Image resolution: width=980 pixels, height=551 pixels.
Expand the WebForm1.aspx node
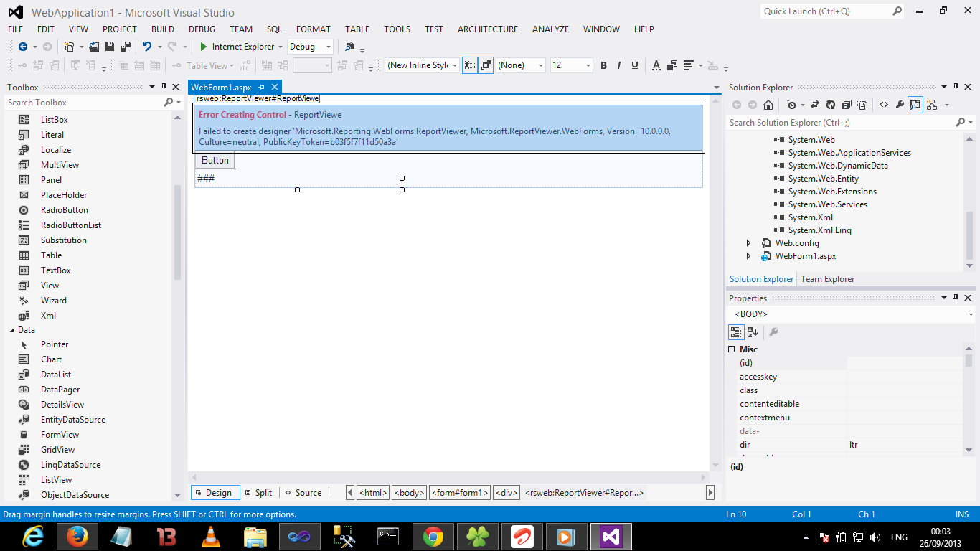(748, 256)
